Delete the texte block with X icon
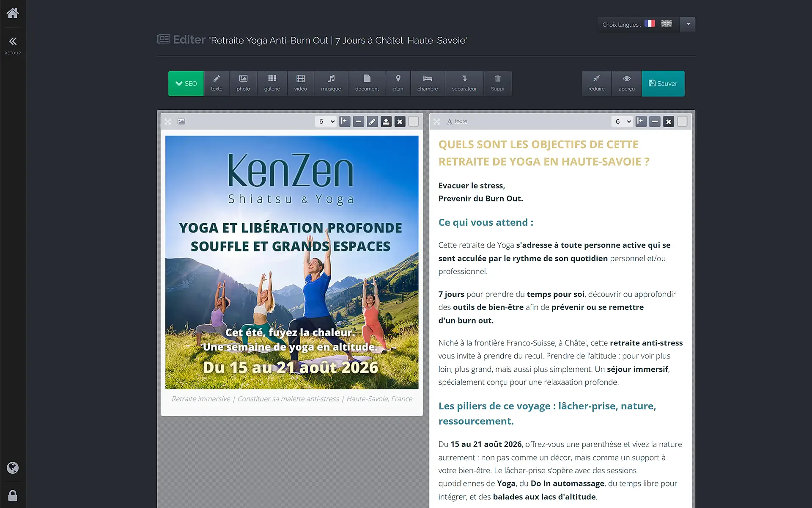The width and height of the screenshot is (812, 508). [x=669, y=121]
